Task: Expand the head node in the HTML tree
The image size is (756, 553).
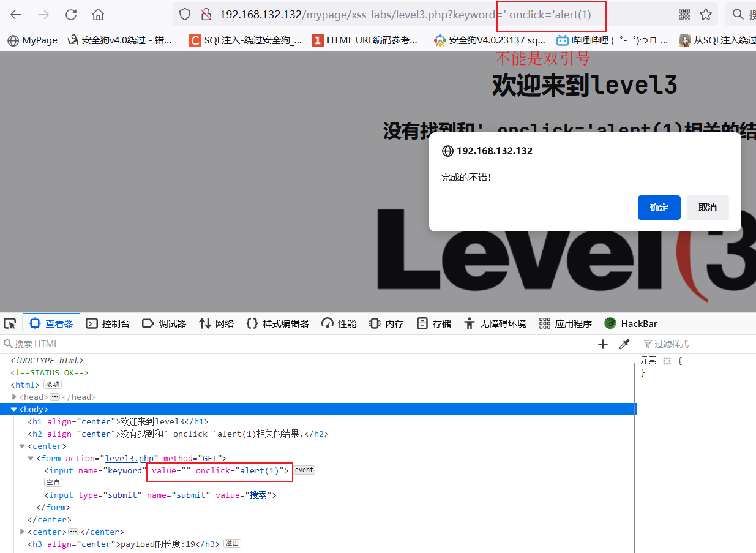Action: coord(13,396)
